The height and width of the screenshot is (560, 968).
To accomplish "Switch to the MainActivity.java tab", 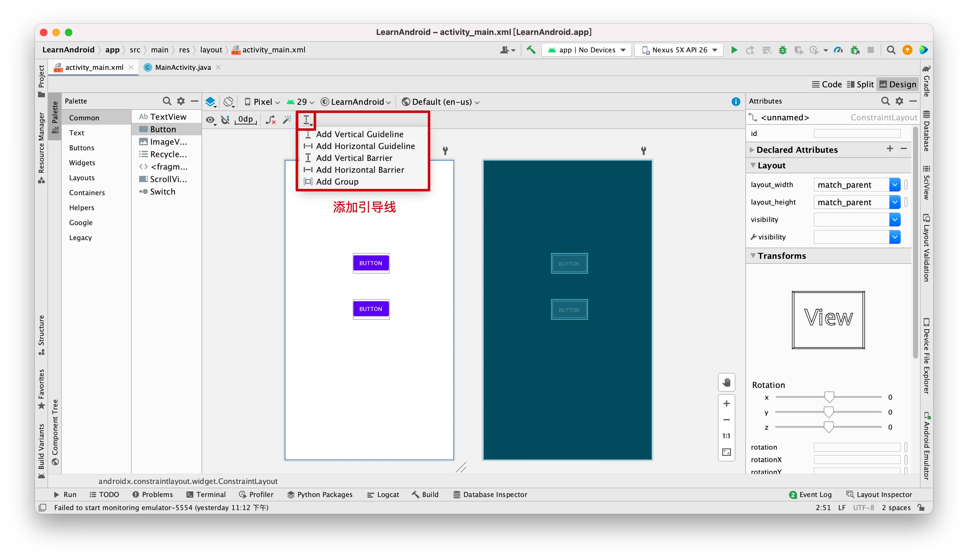I will point(182,67).
